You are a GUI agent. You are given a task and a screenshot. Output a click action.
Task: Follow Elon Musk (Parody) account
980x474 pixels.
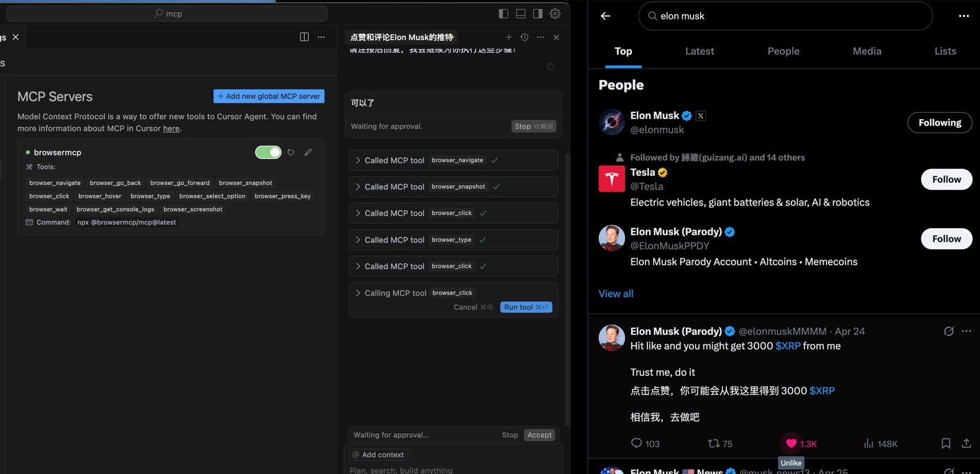(x=946, y=239)
